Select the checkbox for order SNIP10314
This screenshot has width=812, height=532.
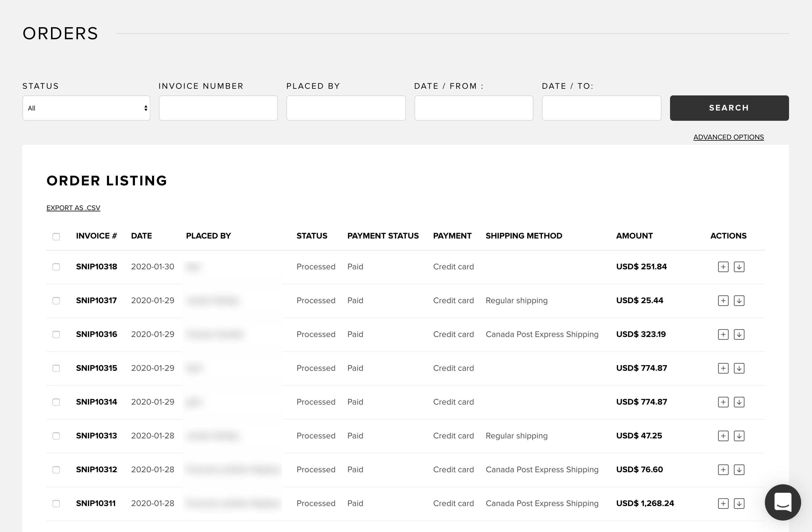(56, 402)
